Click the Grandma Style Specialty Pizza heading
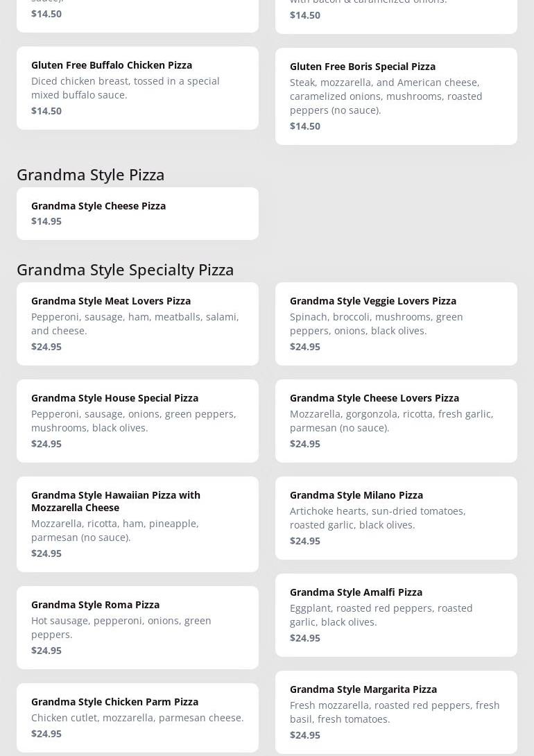534x756 pixels. pos(126,270)
